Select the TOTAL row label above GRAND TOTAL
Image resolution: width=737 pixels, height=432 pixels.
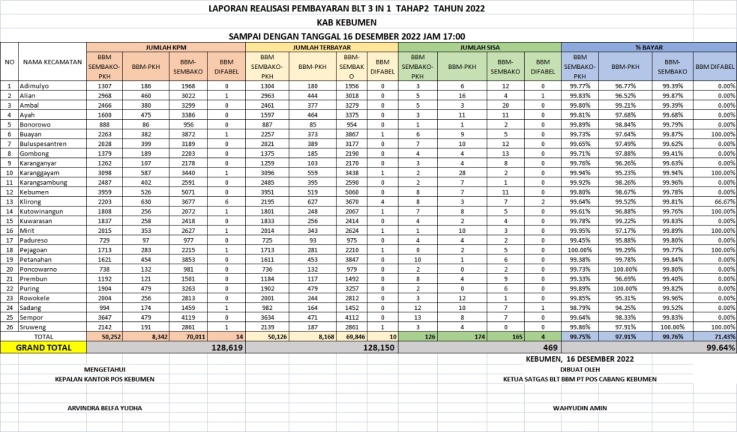[x=44, y=337]
